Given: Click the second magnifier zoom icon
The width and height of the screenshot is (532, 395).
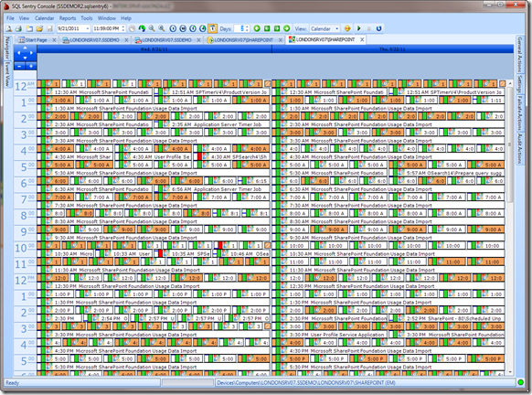Looking at the screenshot, I should tap(162, 28).
